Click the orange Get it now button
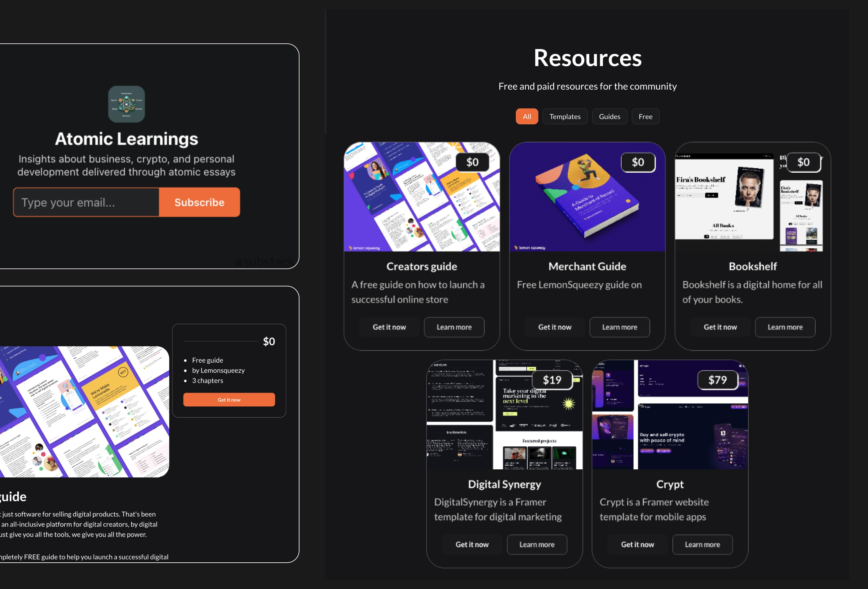The image size is (868, 589). 229,400
